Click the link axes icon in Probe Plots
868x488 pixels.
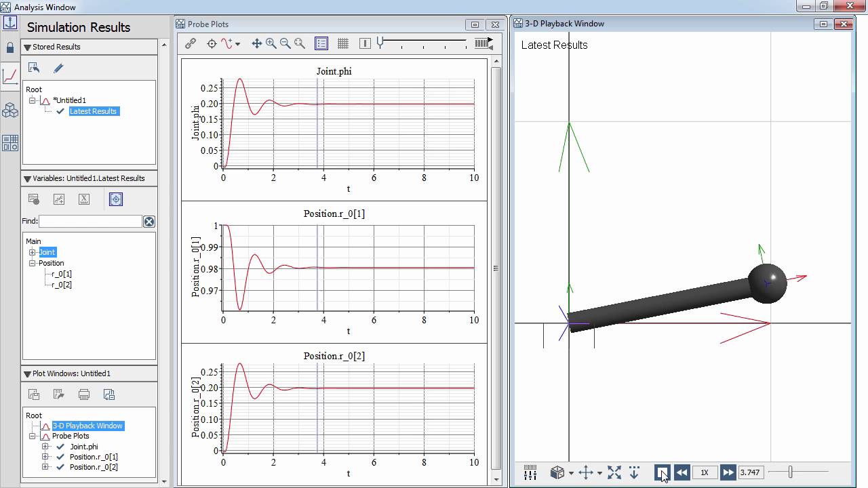tap(191, 43)
